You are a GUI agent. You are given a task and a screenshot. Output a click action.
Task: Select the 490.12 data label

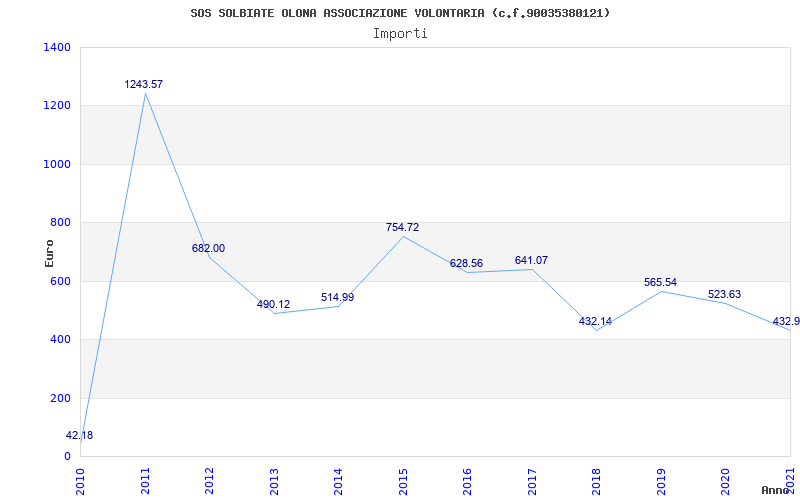[x=273, y=305]
